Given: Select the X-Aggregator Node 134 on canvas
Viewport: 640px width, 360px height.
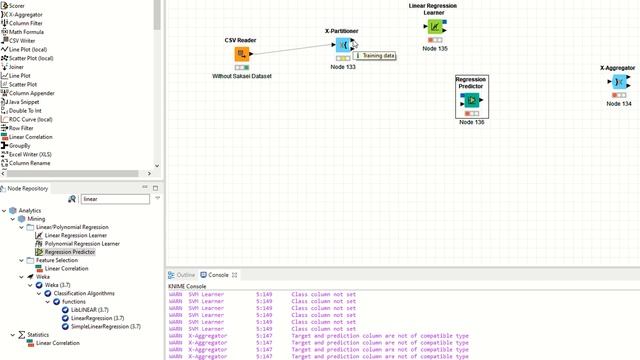Looking at the screenshot, I should point(619,82).
